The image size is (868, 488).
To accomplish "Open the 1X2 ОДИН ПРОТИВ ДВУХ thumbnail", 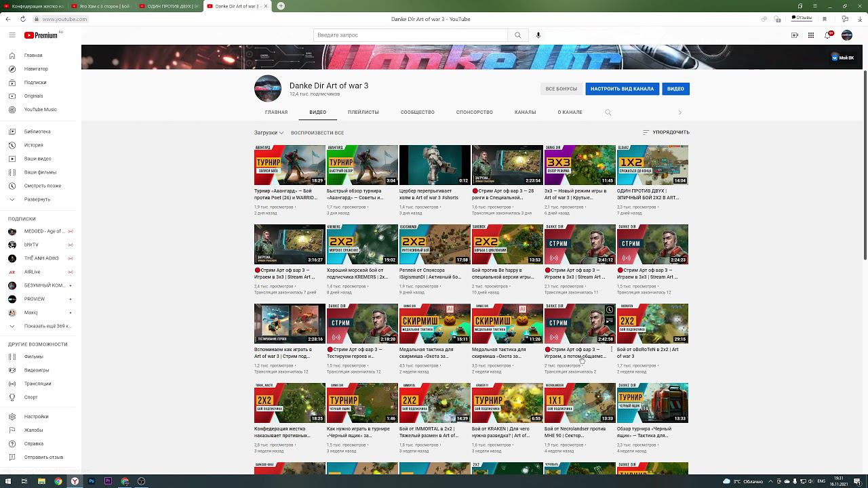I will 652,165.
